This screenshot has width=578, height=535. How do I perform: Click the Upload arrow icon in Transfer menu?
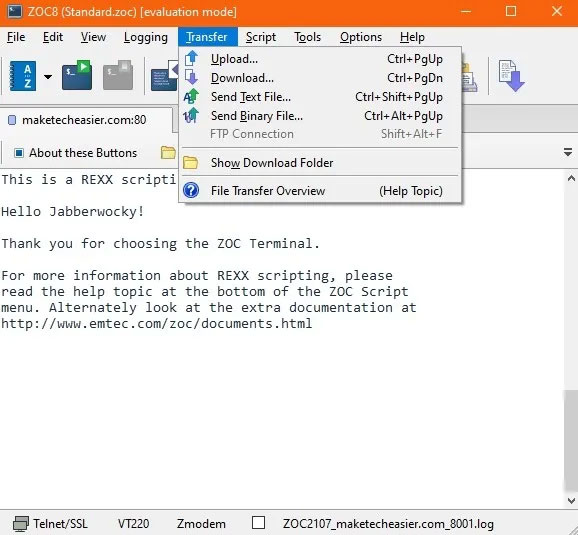(191, 59)
